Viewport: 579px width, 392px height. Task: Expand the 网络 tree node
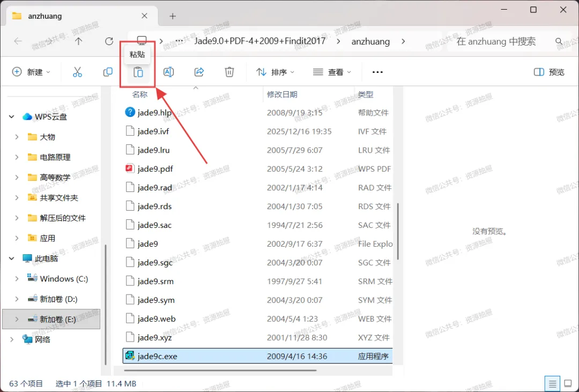(12, 339)
